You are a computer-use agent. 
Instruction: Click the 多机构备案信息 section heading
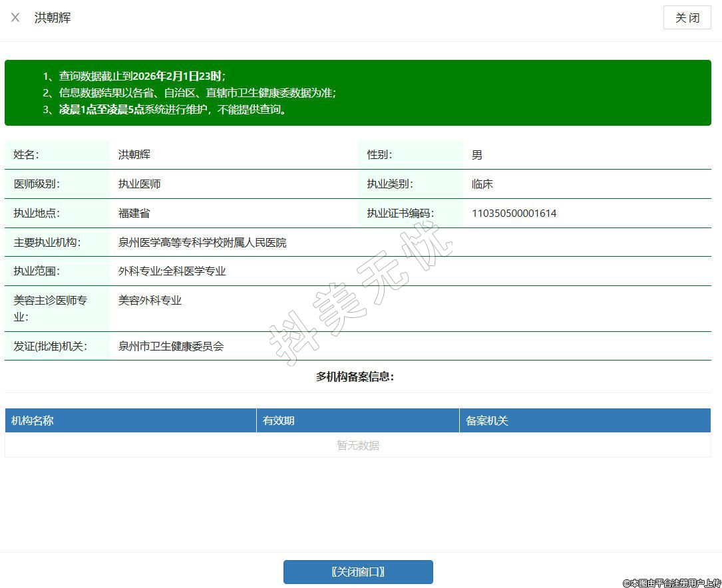pos(355,377)
